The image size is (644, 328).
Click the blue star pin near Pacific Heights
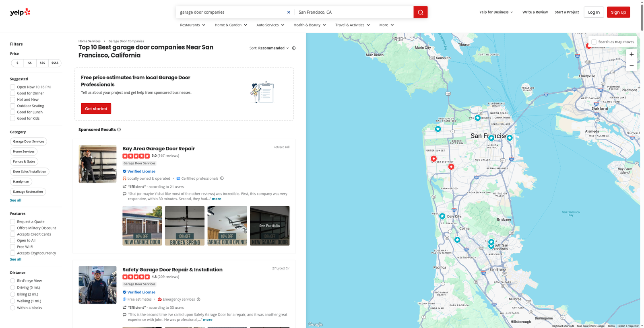click(x=477, y=118)
